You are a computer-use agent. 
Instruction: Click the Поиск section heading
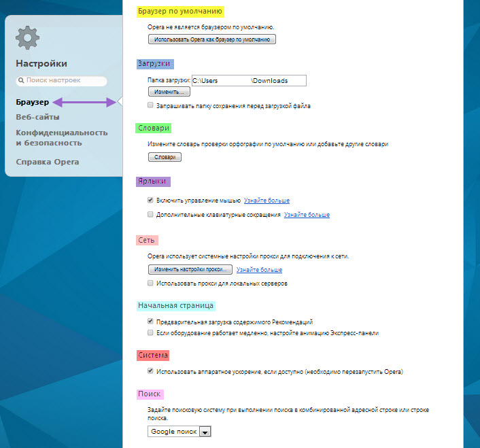tap(150, 394)
